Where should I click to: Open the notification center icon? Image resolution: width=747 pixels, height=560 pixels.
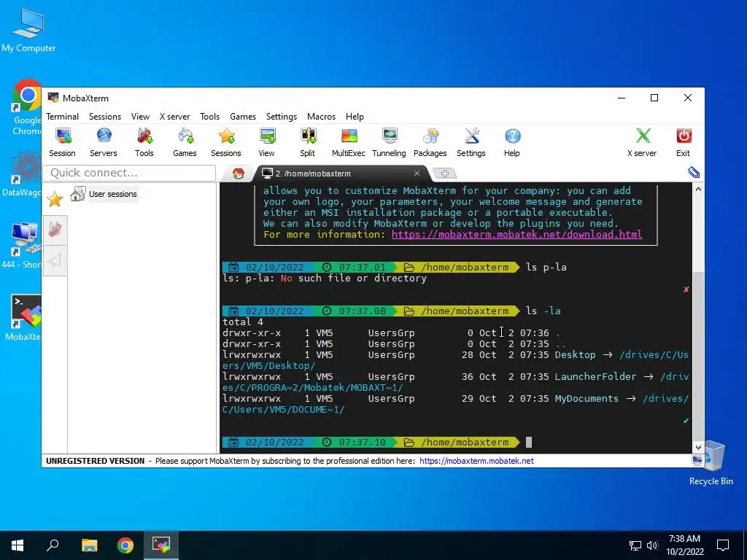[x=723, y=545]
